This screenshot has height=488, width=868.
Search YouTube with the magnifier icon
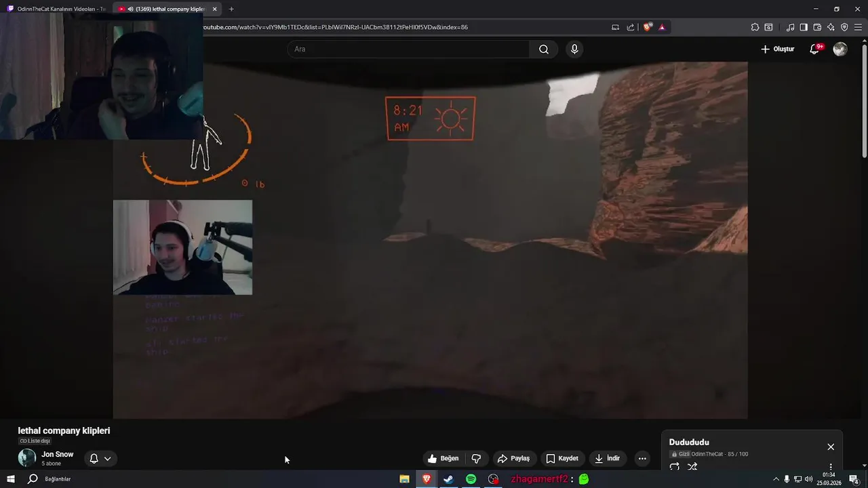click(x=544, y=49)
